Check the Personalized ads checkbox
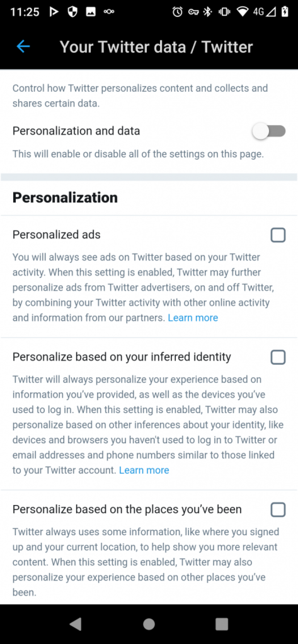The width and height of the screenshot is (298, 644). 278,235
